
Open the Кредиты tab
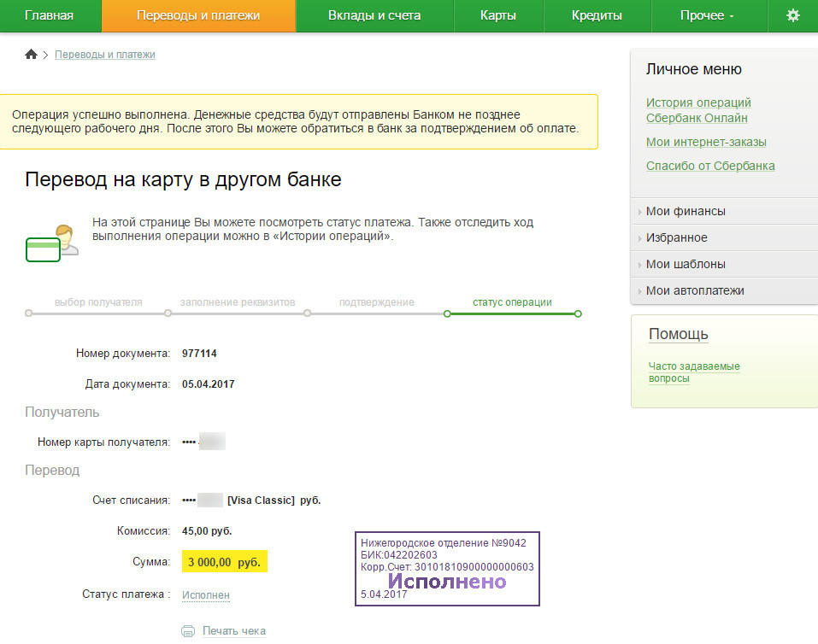(597, 15)
